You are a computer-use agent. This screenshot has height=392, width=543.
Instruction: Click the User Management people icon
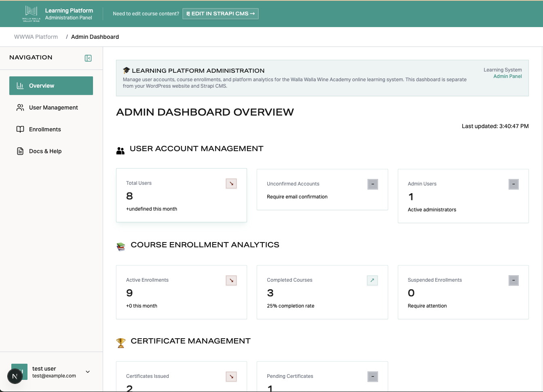pyautogui.click(x=20, y=107)
